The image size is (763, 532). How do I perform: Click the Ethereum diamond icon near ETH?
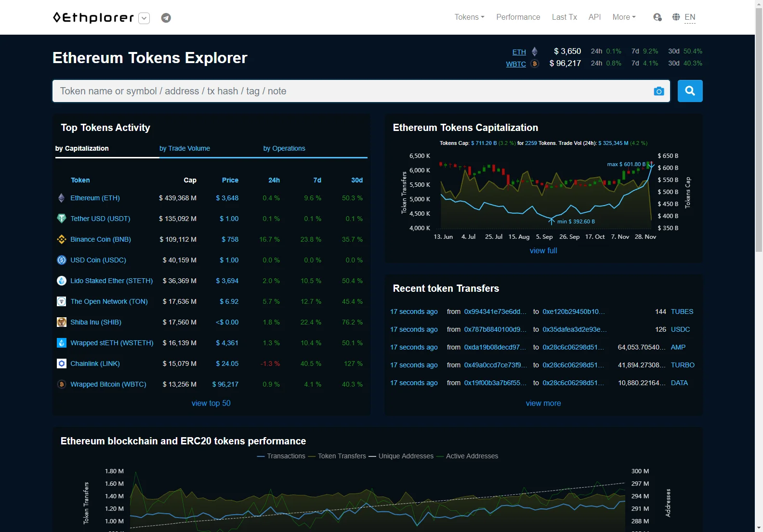pos(534,52)
